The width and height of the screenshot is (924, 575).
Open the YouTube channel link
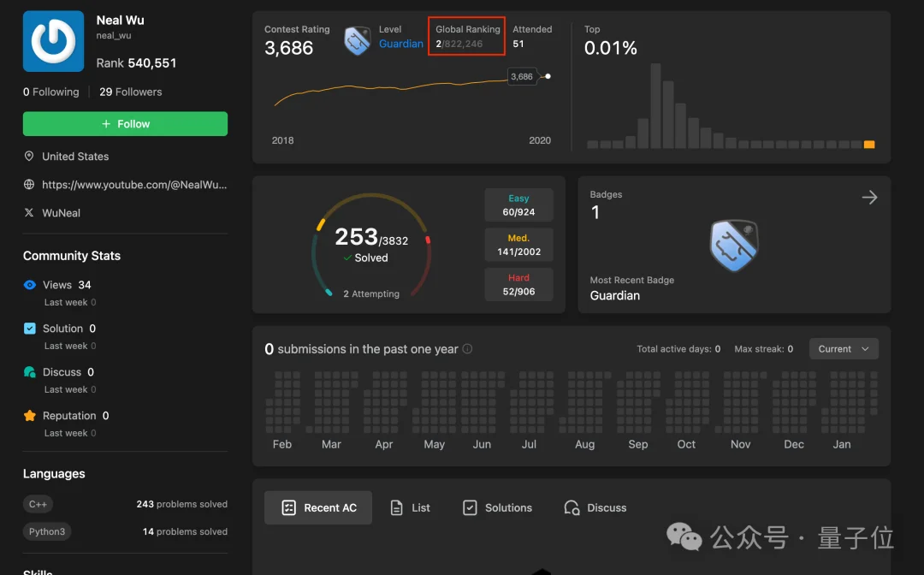(134, 185)
